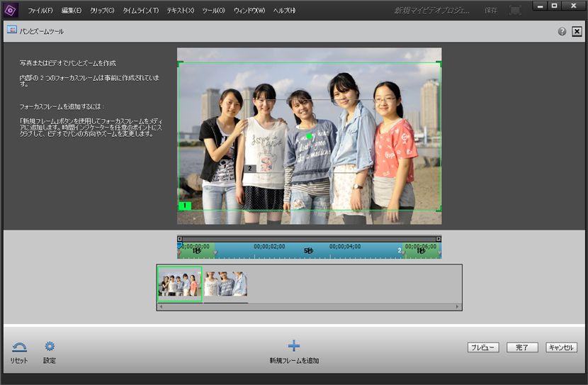Click thumbnail strip right scroll arrow
588x385 pixels.
coord(457,306)
